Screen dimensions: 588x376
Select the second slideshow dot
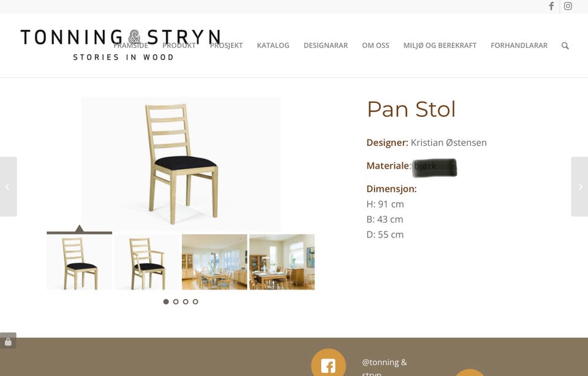point(176,301)
